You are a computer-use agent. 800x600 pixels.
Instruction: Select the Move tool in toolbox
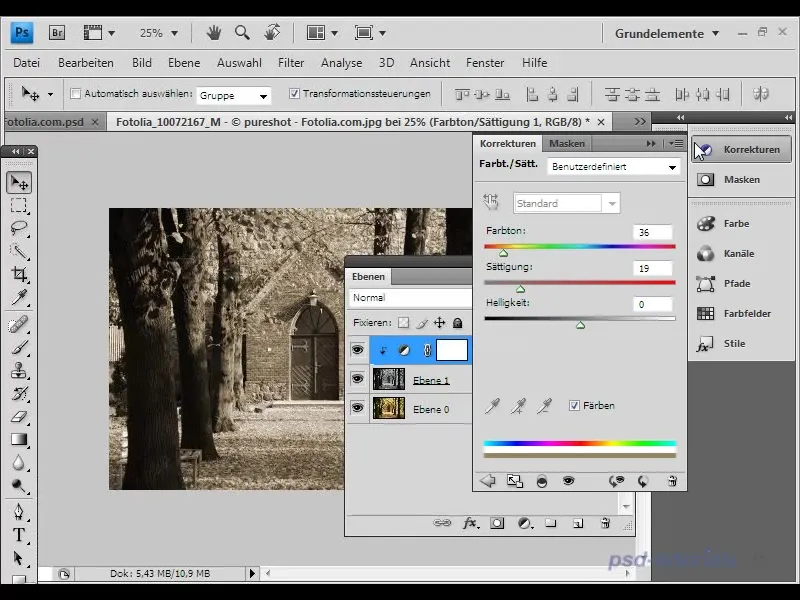19,182
